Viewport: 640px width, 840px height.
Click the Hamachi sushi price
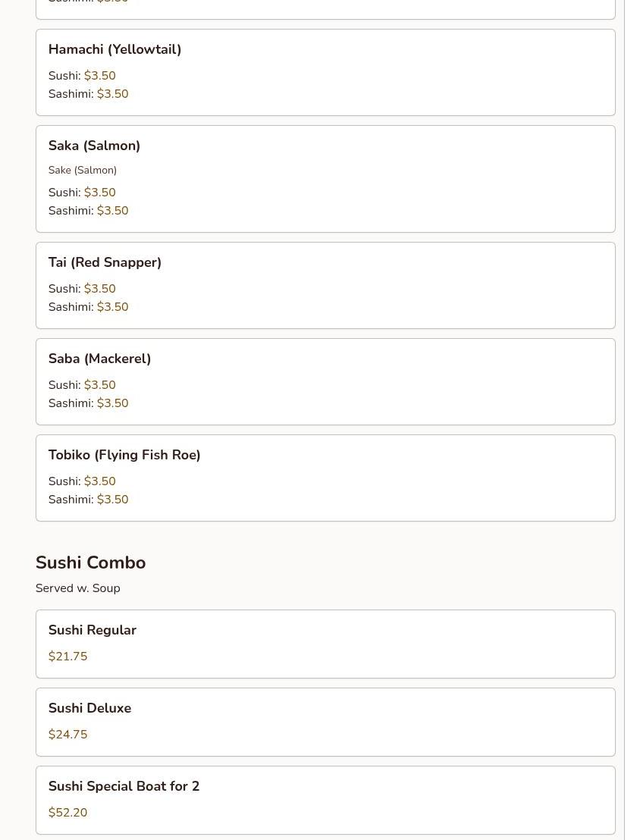pos(99,76)
